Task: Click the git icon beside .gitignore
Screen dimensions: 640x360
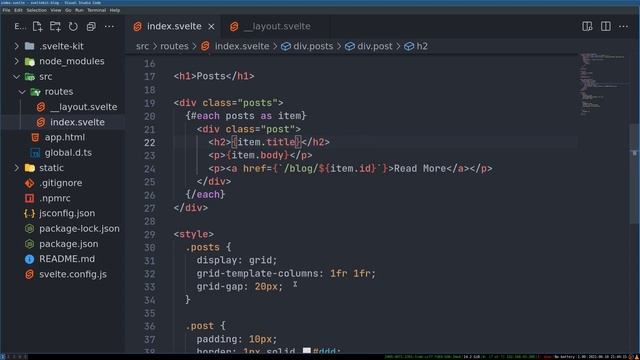Action: 29,183
